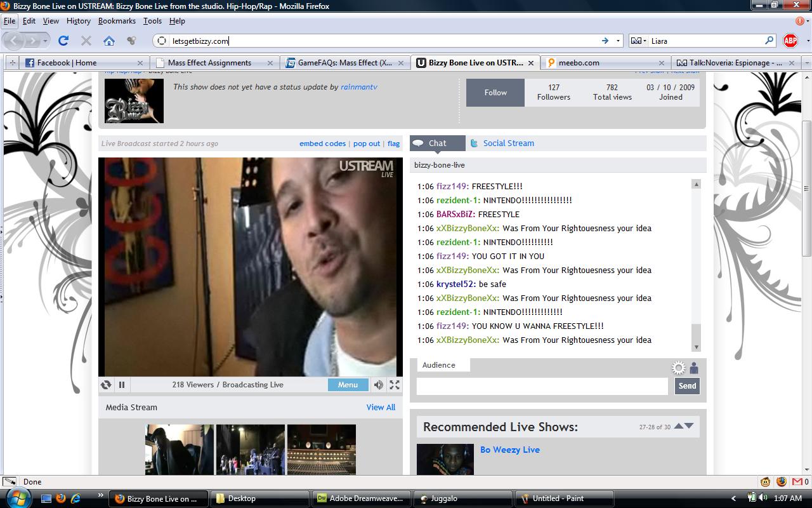Open the embed codes link
Screen dimensions: 812x508
point(322,144)
